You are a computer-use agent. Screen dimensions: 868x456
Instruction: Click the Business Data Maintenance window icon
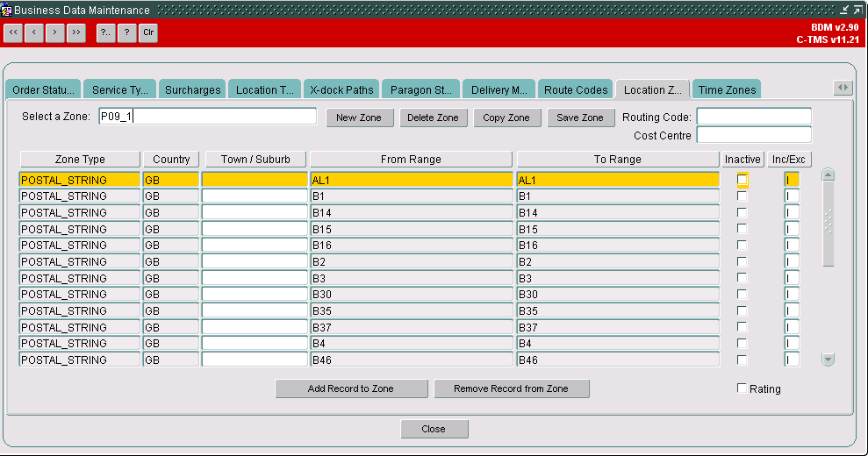pyautogui.click(x=6, y=10)
